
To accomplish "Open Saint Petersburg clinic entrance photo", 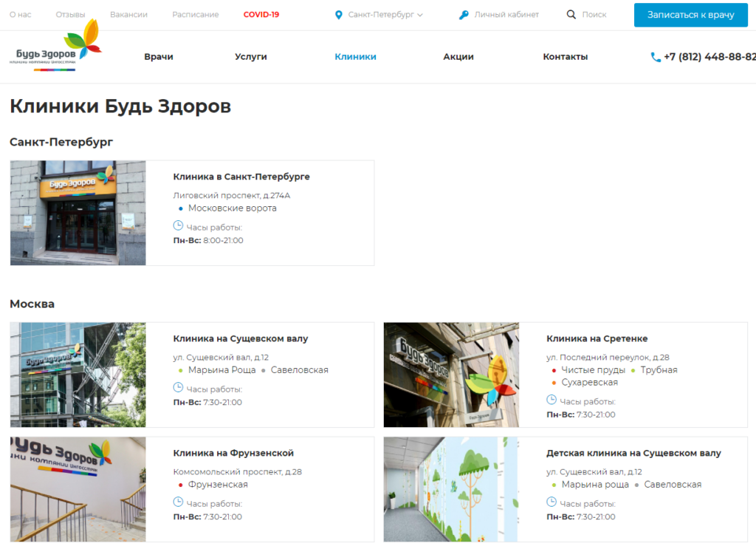I will (78, 213).
